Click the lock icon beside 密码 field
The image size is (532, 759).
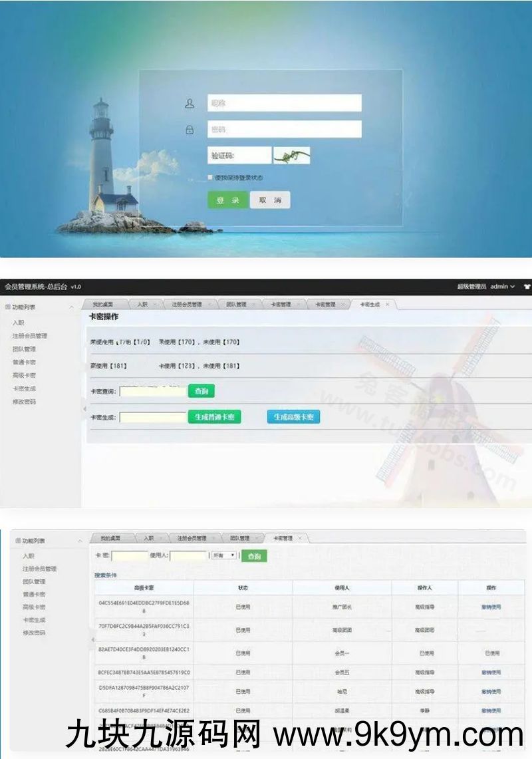click(190, 130)
